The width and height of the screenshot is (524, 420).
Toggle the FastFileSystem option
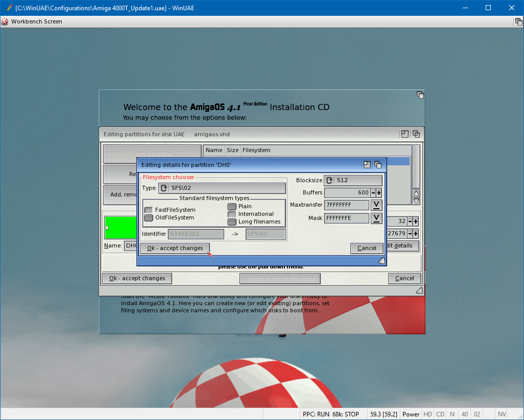point(149,210)
